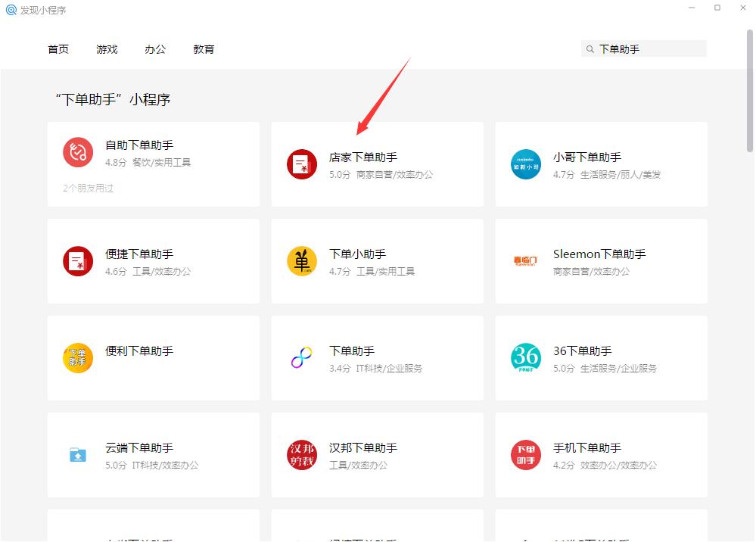Click the vertical scrollbar thumb
Image resolution: width=756 pixels, height=542 pixels.
pyautogui.click(x=750, y=91)
